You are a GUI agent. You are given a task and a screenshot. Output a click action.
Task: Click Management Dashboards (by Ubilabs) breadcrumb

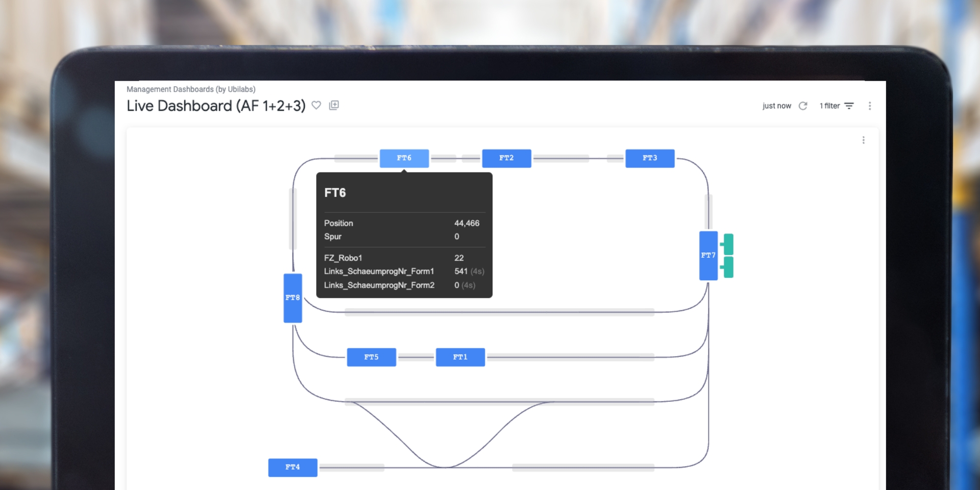coord(191,89)
